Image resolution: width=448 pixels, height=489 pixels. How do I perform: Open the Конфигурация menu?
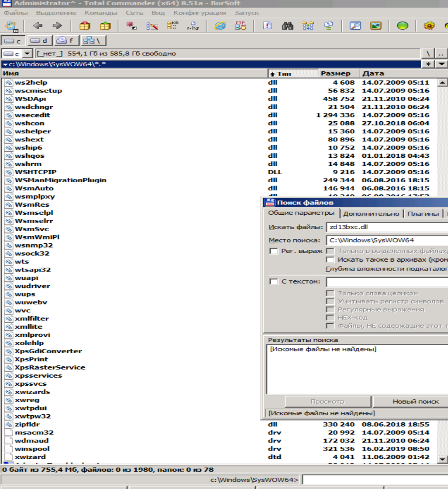(x=199, y=13)
